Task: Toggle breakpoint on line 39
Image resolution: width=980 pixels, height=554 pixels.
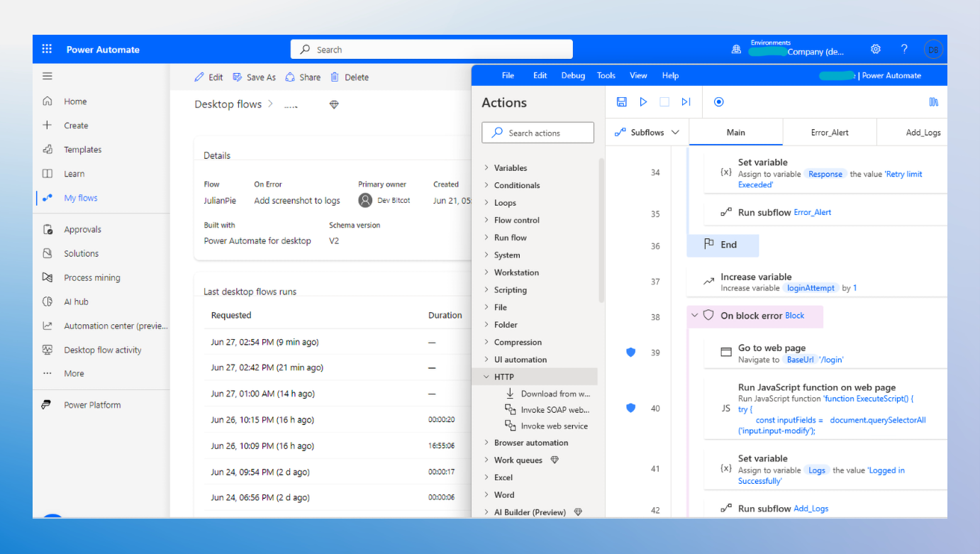Action: 630,353
